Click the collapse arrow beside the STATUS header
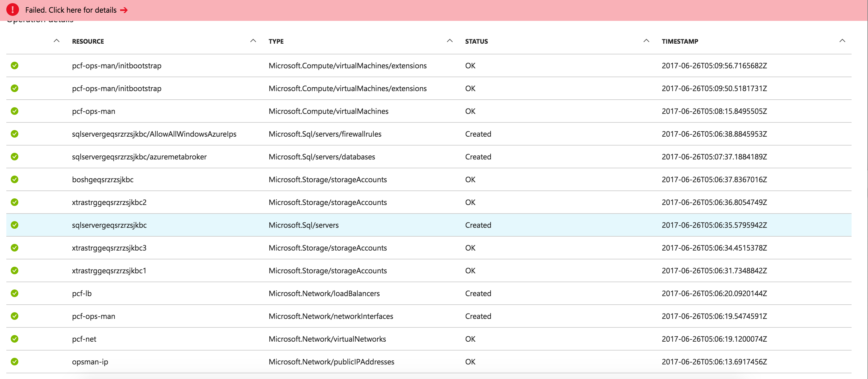Viewport: 868px width, 379px height. pyautogui.click(x=449, y=40)
